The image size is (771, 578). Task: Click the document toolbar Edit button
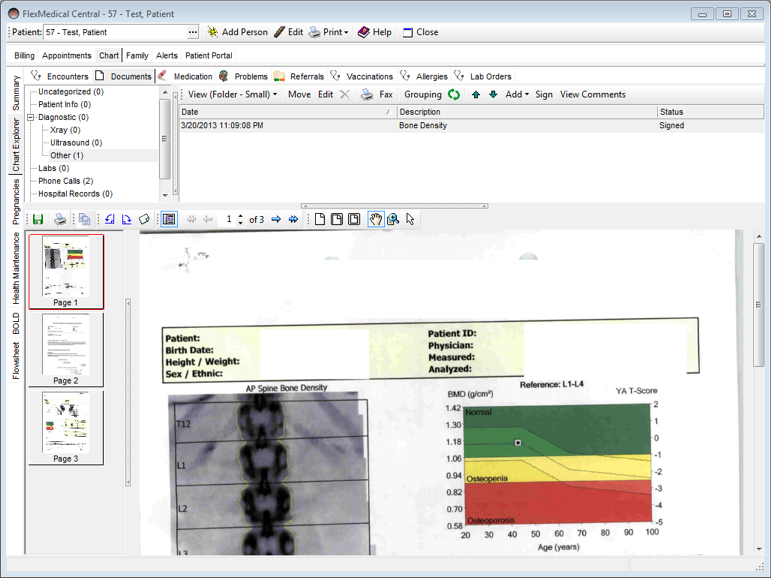click(325, 94)
